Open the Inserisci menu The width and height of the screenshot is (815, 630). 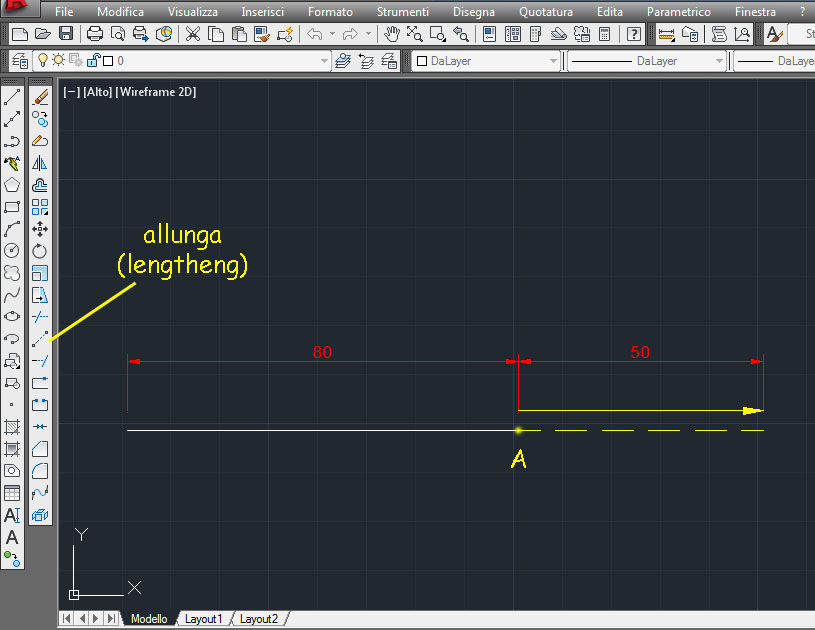(x=262, y=11)
